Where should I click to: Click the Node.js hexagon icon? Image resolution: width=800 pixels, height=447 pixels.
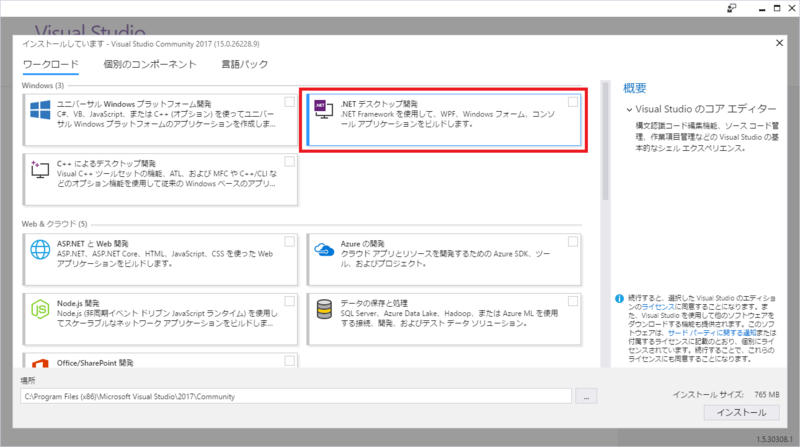point(40,309)
